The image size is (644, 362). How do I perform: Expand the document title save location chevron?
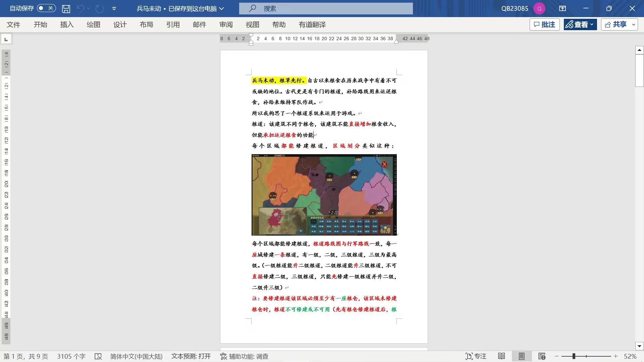(221, 9)
